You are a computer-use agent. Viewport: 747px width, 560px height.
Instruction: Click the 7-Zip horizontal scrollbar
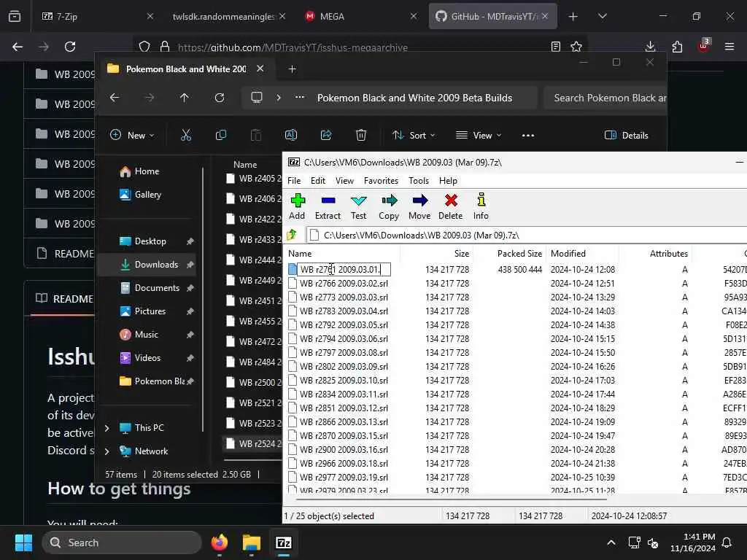[452, 499]
